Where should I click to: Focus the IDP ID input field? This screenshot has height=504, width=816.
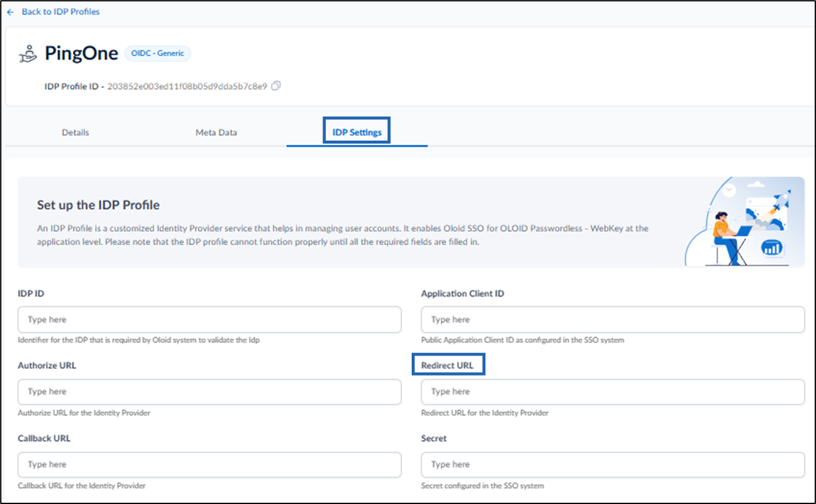(210, 320)
